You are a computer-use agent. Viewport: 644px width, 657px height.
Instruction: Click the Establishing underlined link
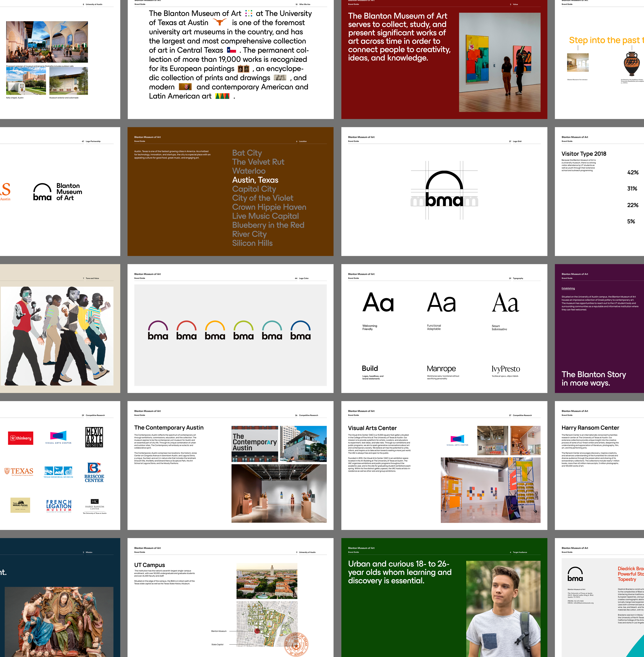point(568,288)
